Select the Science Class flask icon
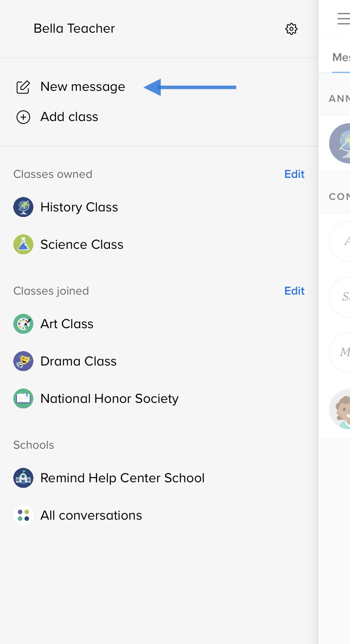 pyautogui.click(x=23, y=245)
